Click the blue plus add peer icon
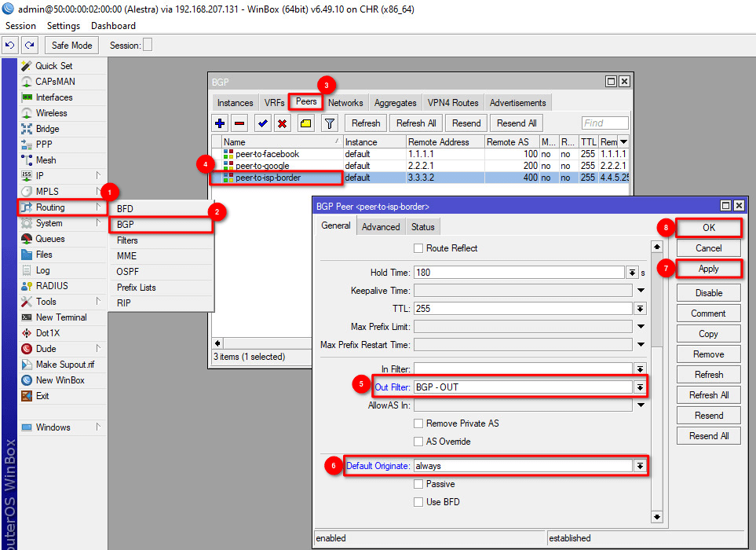Viewport: 756px width, 550px height. click(220, 123)
